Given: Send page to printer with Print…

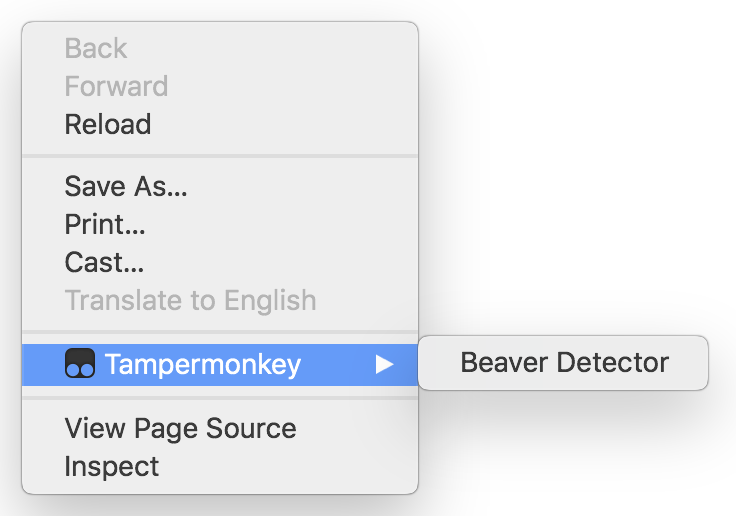Looking at the screenshot, I should point(105,224).
